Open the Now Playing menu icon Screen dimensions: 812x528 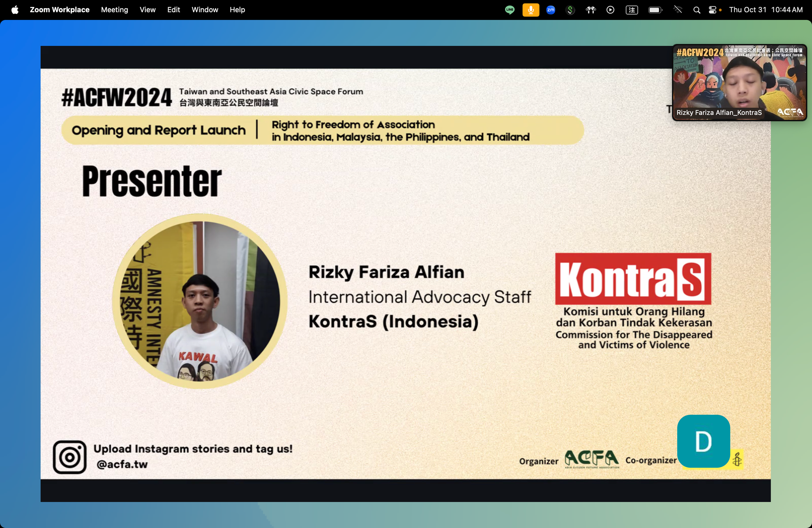coord(610,10)
